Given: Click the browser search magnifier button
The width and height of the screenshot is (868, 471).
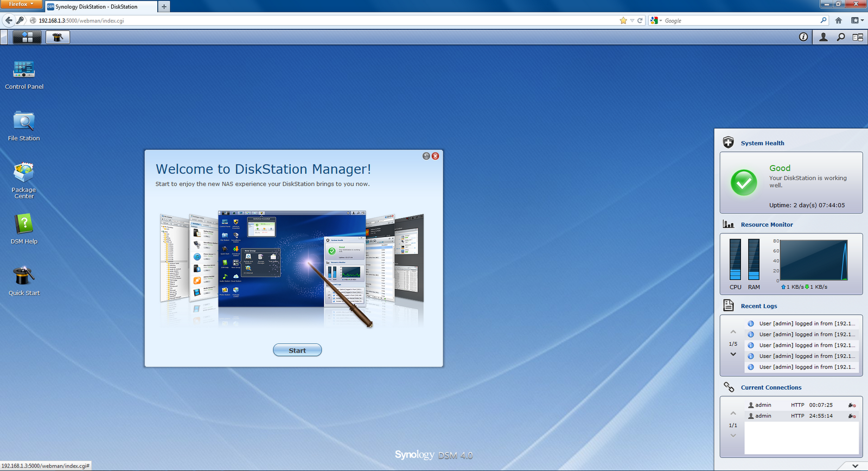Looking at the screenshot, I should 824,21.
